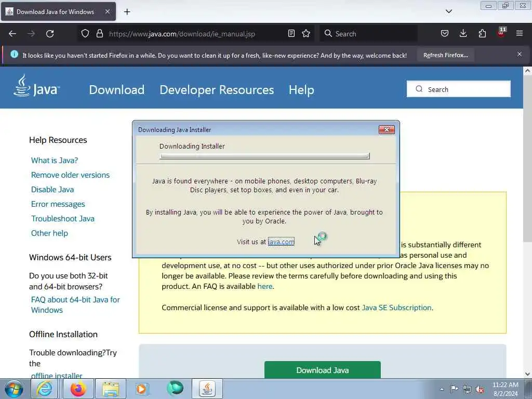Open the What is Java? link
The width and height of the screenshot is (532, 399).
[x=54, y=161]
